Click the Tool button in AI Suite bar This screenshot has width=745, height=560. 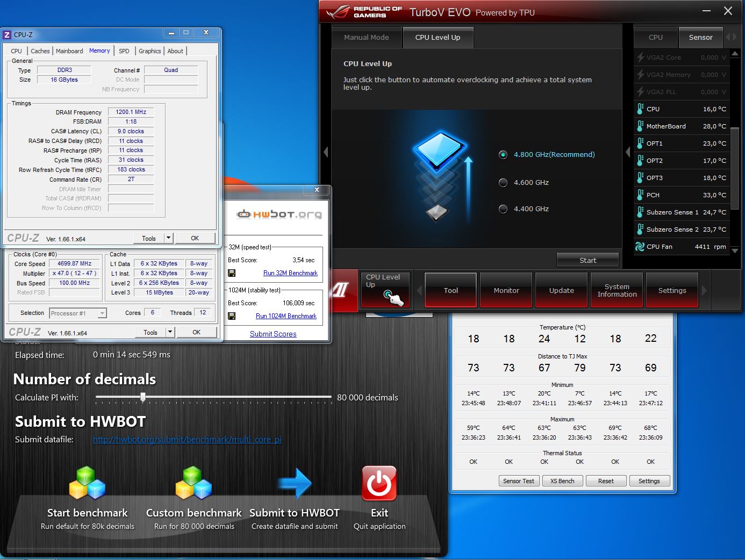click(x=451, y=290)
